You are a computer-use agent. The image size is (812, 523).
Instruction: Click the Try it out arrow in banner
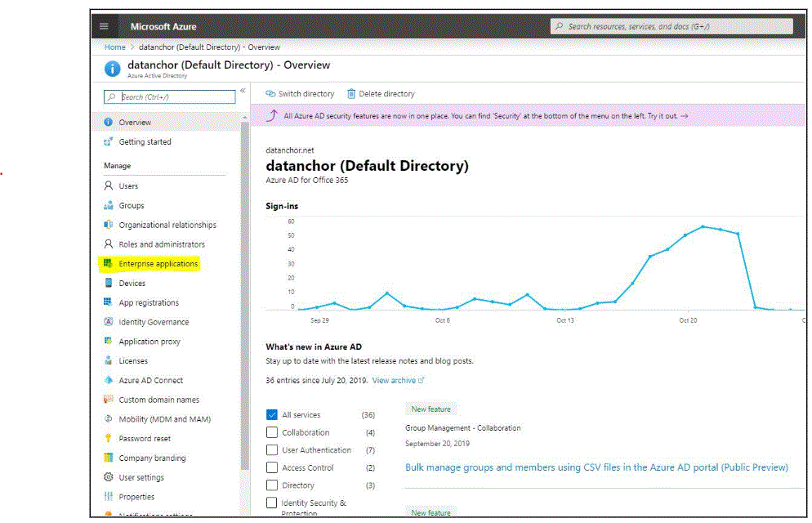[x=684, y=116]
